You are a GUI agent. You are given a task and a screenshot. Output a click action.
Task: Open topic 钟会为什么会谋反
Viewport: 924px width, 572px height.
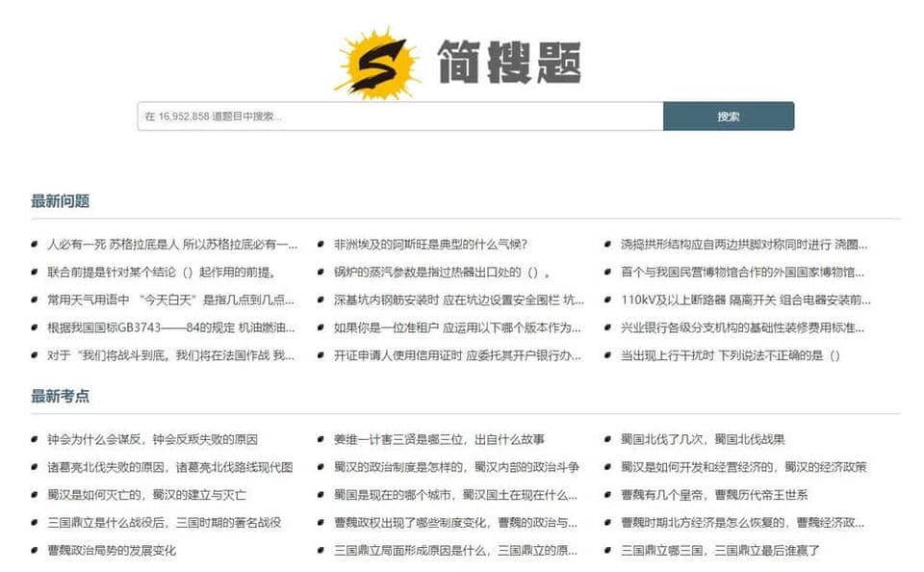coord(152,440)
